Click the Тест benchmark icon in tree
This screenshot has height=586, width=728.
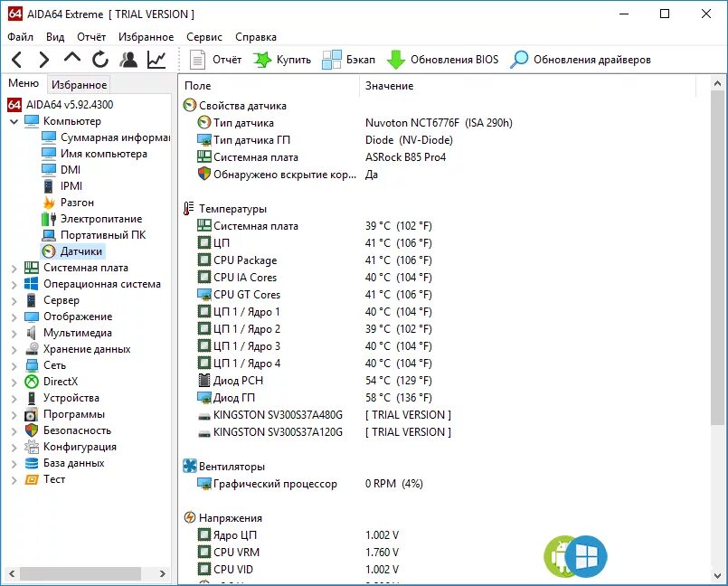coord(32,479)
